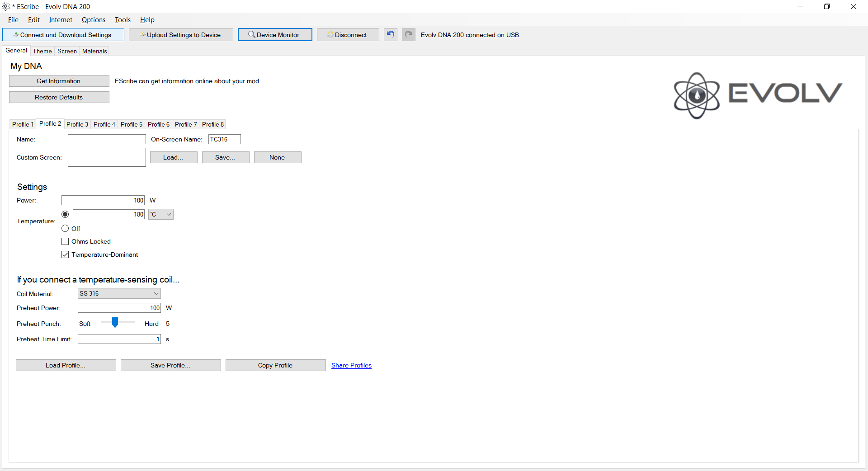Click the Get Information button
Viewport: 868px width, 471px height.
pos(59,81)
